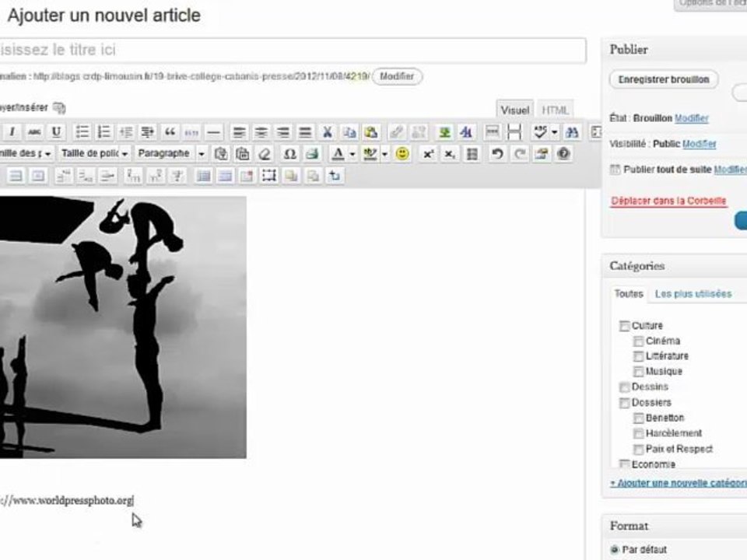Cut selection with scissors icon
This screenshot has width=747, height=560.
[328, 132]
